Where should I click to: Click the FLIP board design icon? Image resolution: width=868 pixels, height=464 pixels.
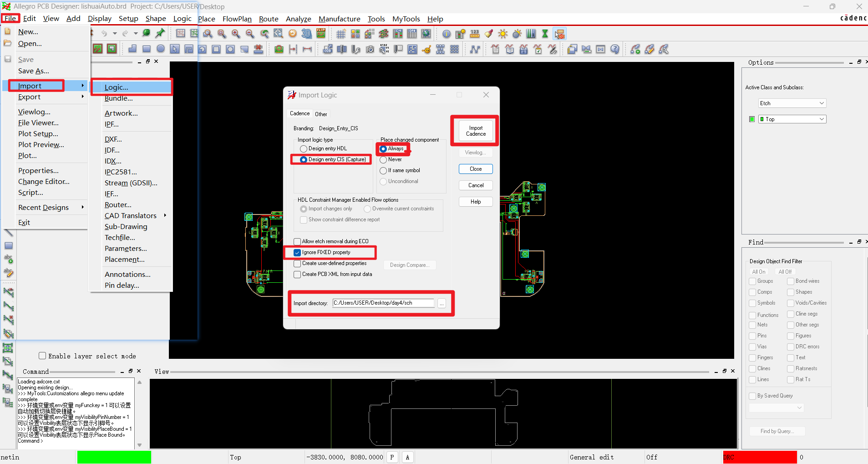click(321, 34)
